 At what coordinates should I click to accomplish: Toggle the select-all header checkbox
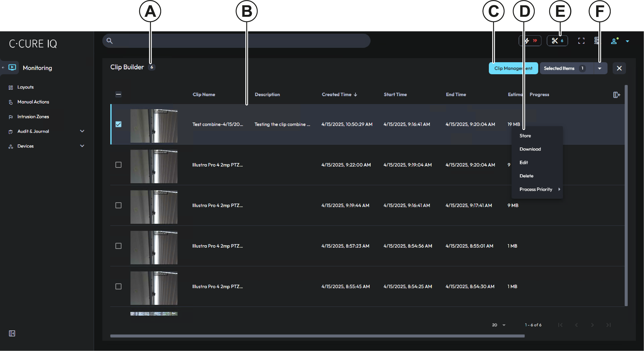(x=118, y=94)
